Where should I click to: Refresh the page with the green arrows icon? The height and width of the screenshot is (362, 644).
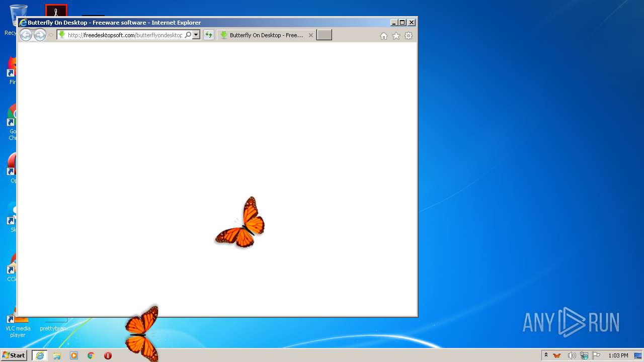click(x=208, y=35)
